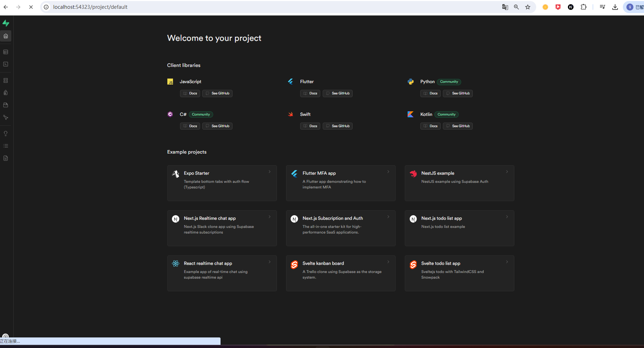Open the Home page in the sidebar

coord(6,36)
